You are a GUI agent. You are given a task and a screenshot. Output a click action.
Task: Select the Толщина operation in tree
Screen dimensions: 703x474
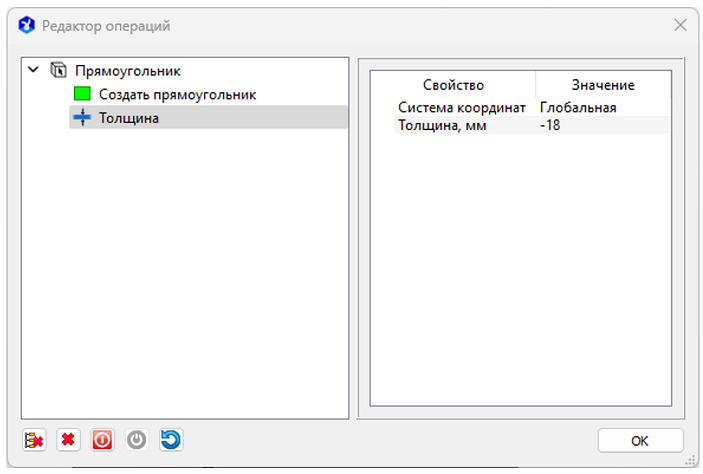128,118
